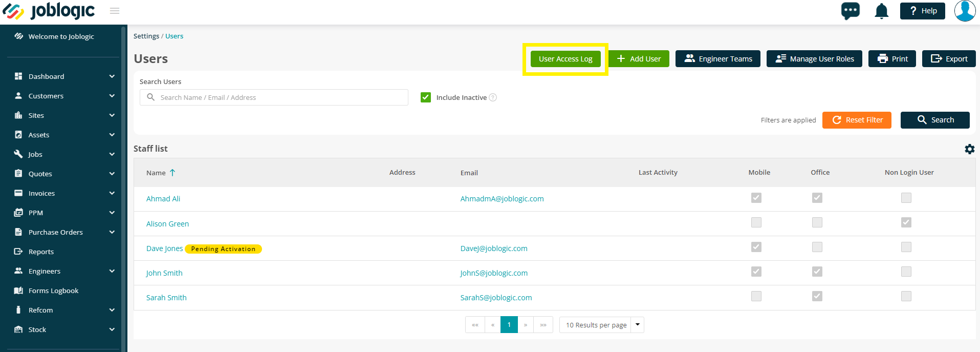Toggle Ahmad Ali Office checkbox
This screenshot has height=352, width=980.
817,198
